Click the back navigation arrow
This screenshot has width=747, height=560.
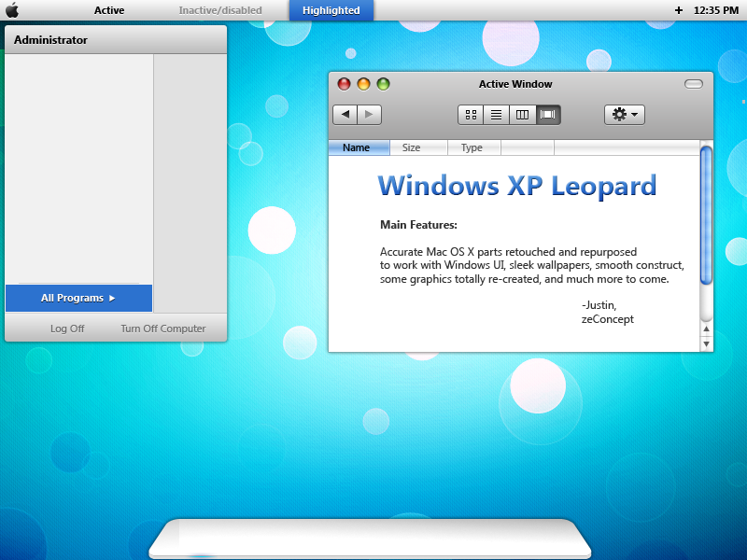(x=345, y=114)
